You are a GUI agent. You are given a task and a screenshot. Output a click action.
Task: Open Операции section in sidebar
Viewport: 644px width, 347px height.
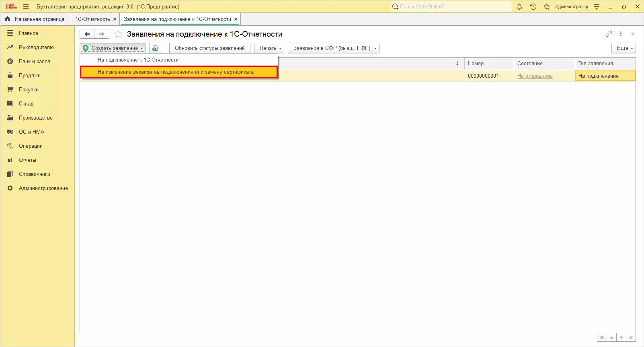point(37,146)
